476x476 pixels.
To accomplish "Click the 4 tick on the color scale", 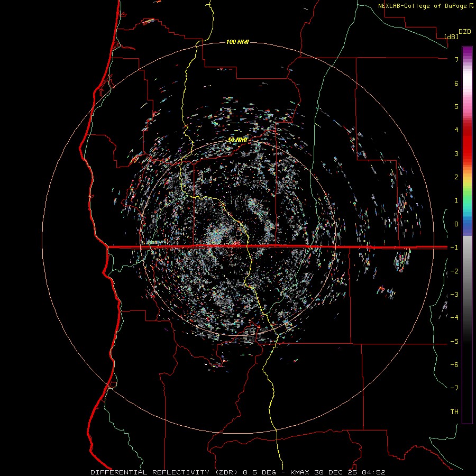I will click(x=456, y=130).
